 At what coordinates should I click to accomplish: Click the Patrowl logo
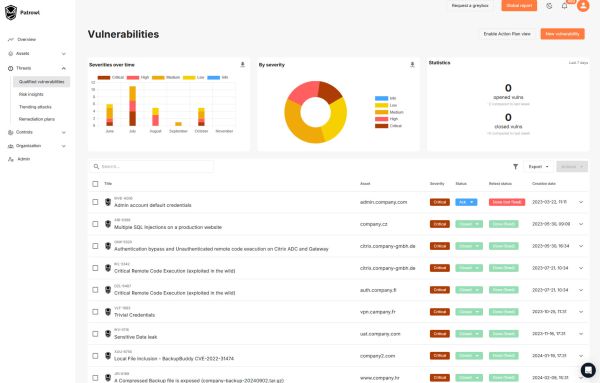click(22, 13)
